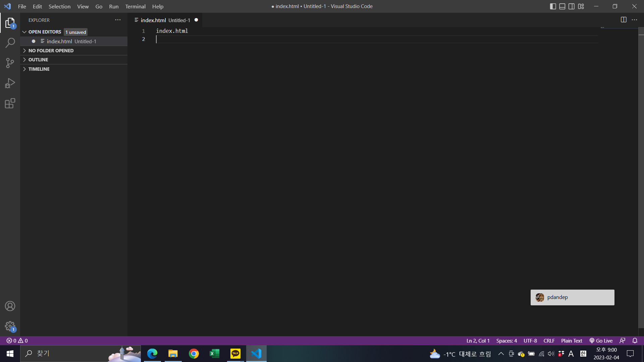Click the battery icon in system tray
This screenshot has width=644, height=362.
(531, 354)
